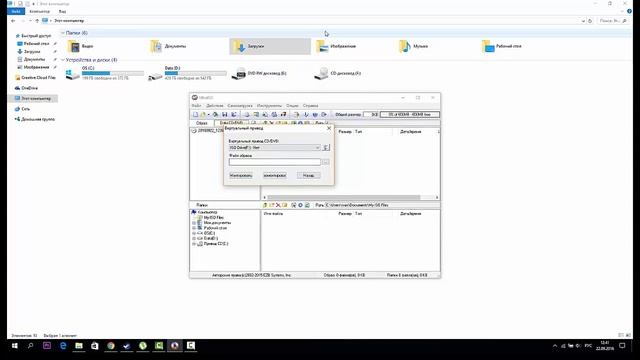Viewport: 640px width, 360px height.
Task: Click Data (D:) drive usage bar
Action: (196, 73)
